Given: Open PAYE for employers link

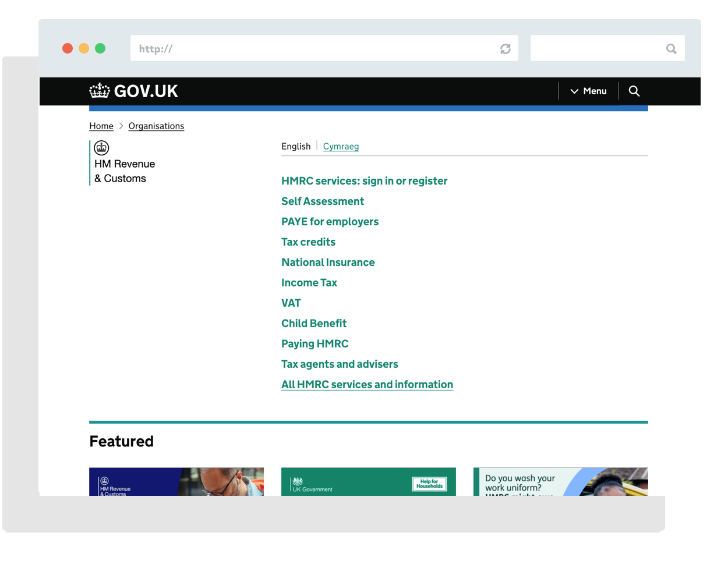Looking at the screenshot, I should point(330,222).
